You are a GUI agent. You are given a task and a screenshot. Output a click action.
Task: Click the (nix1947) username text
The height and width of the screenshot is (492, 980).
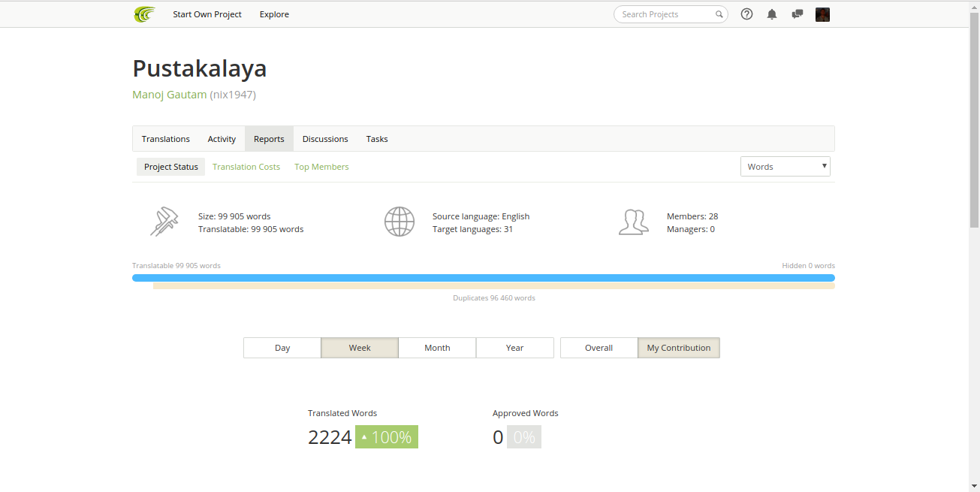coord(233,95)
